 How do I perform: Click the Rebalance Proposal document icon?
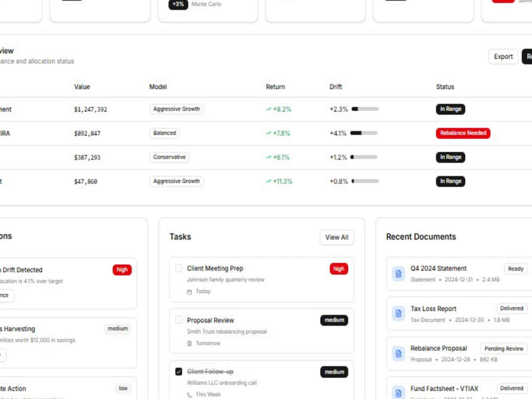coord(398,354)
